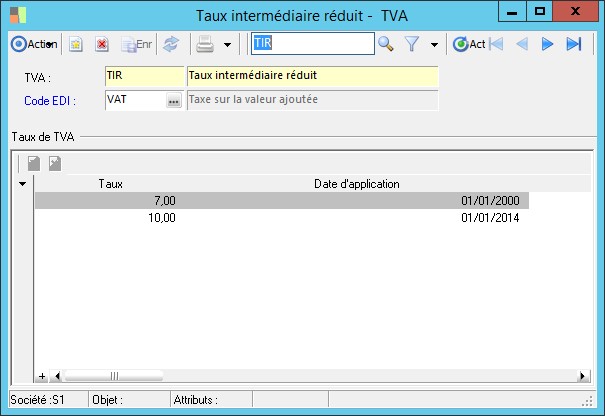Click the Date d'application column header

click(357, 184)
